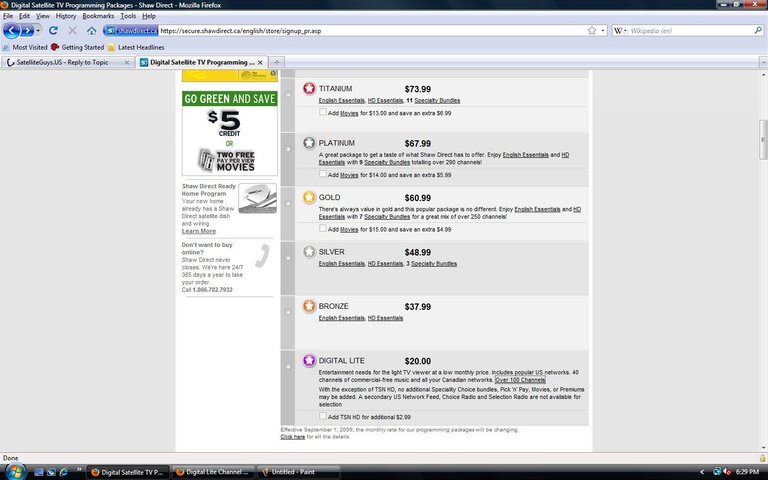Go forward with the Forward arrow

pyautogui.click(x=27, y=30)
